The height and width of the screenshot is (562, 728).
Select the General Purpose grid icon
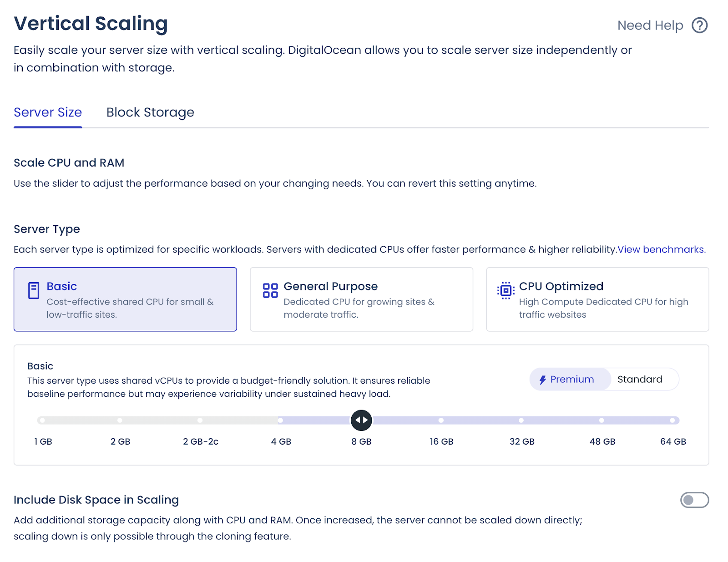pyautogui.click(x=269, y=290)
